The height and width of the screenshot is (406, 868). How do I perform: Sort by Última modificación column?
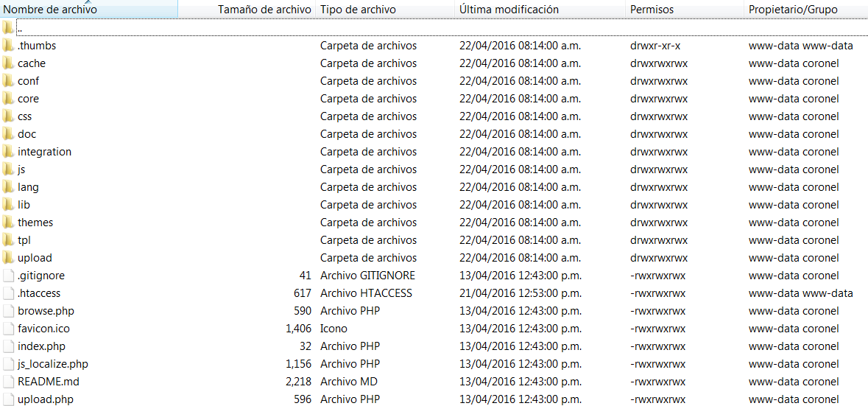click(509, 10)
